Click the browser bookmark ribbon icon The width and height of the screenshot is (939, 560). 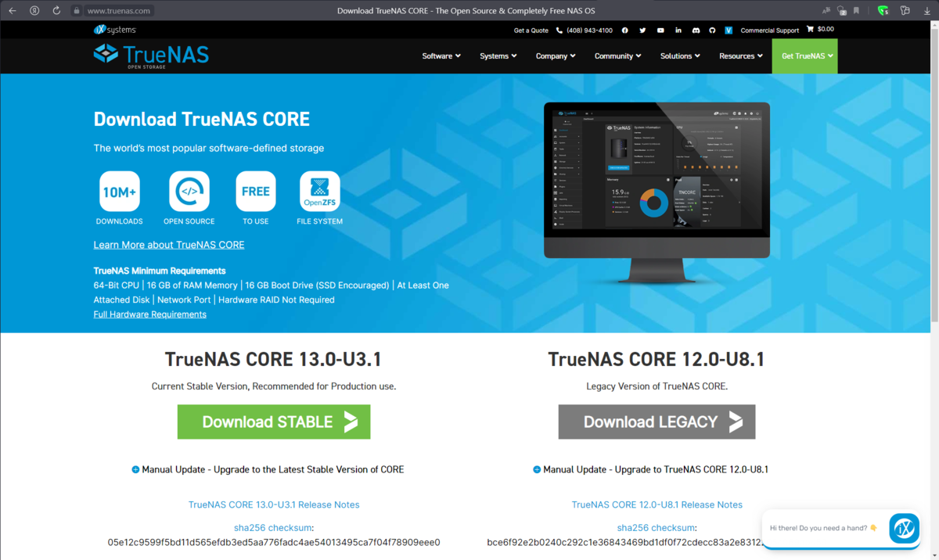click(x=856, y=11)
